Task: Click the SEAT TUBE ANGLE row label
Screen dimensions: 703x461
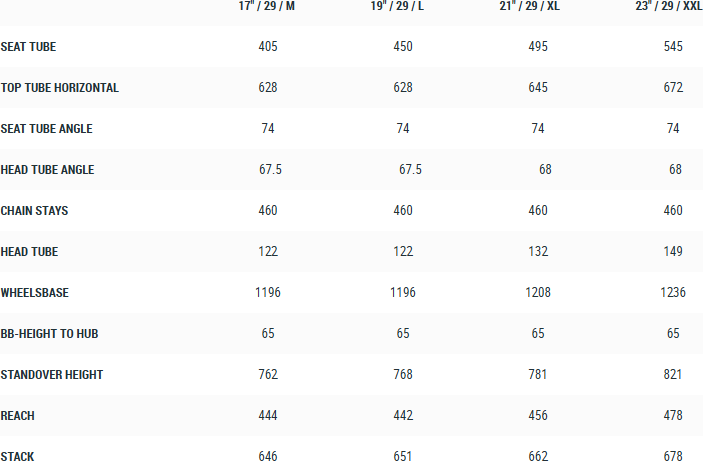Action: 46,129
